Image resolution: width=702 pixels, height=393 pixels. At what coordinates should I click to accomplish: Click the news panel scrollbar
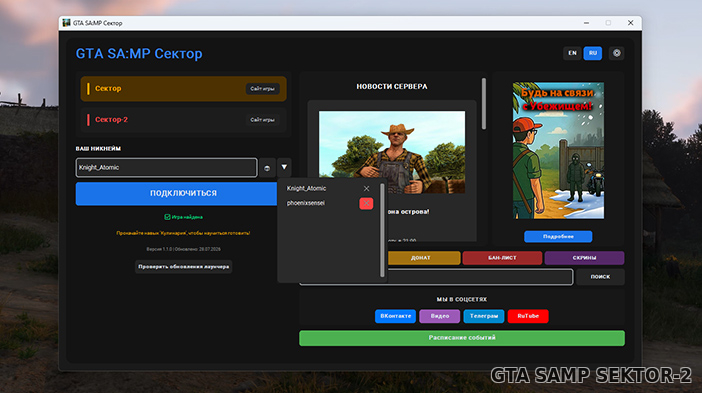pos(484,104)
